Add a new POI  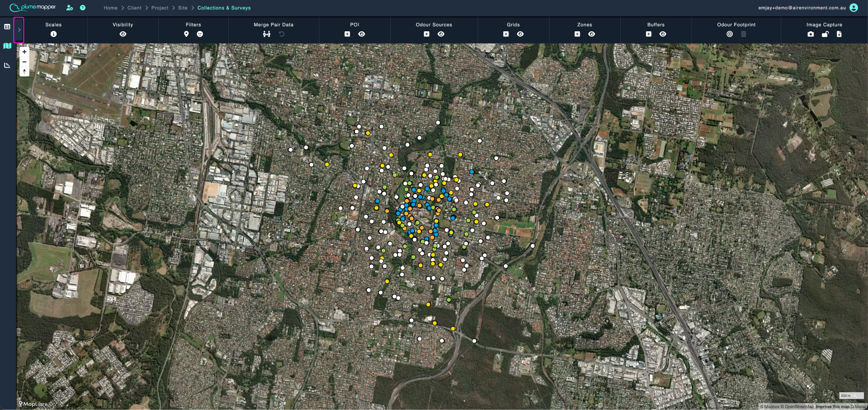pyautogui.click(x=347, y=34)
